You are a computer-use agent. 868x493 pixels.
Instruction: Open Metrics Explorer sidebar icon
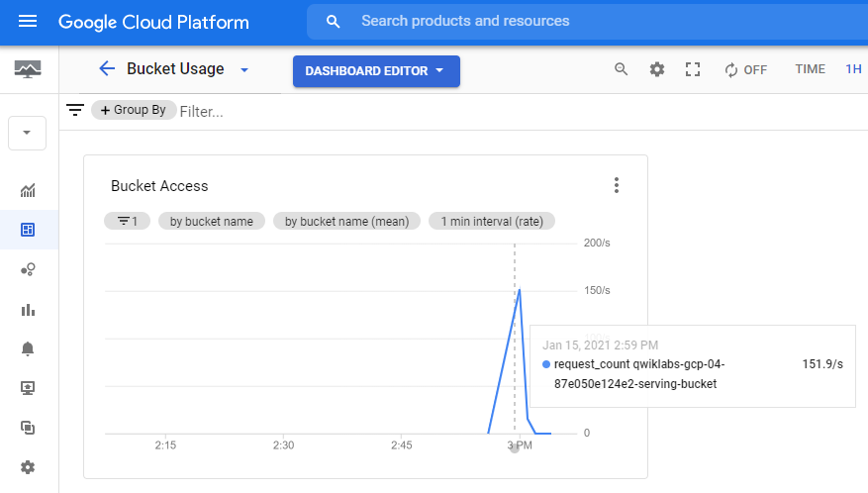(x=28, y=190)
